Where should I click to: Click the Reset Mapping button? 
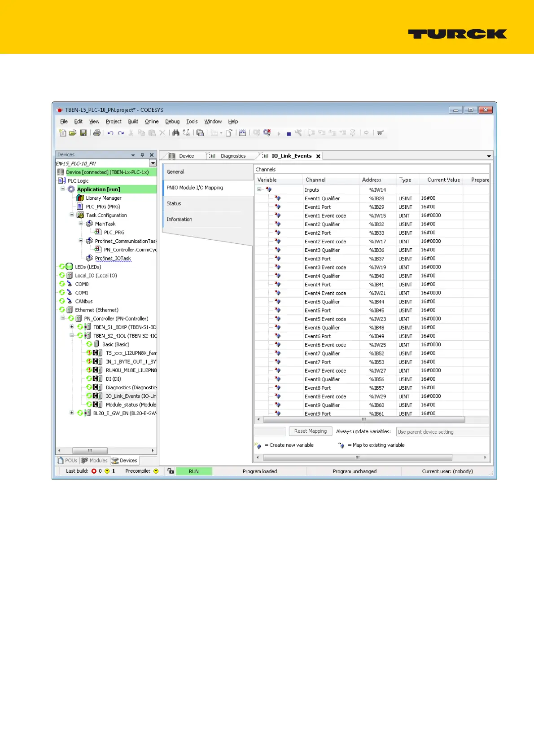tap(311, 431)
